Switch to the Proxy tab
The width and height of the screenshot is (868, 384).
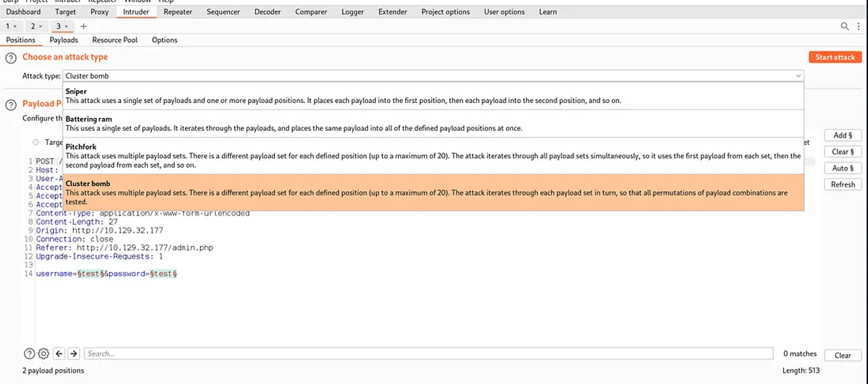(x=99, y=11)
